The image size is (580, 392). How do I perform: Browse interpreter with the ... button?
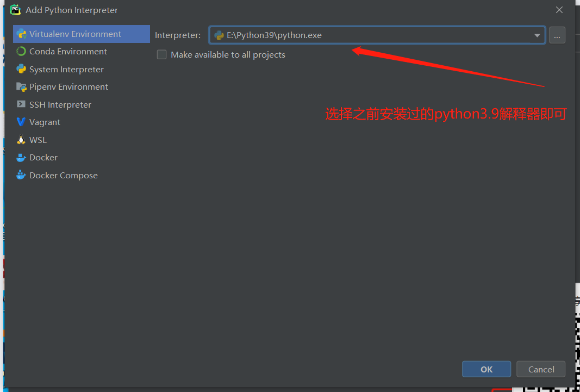557,35
